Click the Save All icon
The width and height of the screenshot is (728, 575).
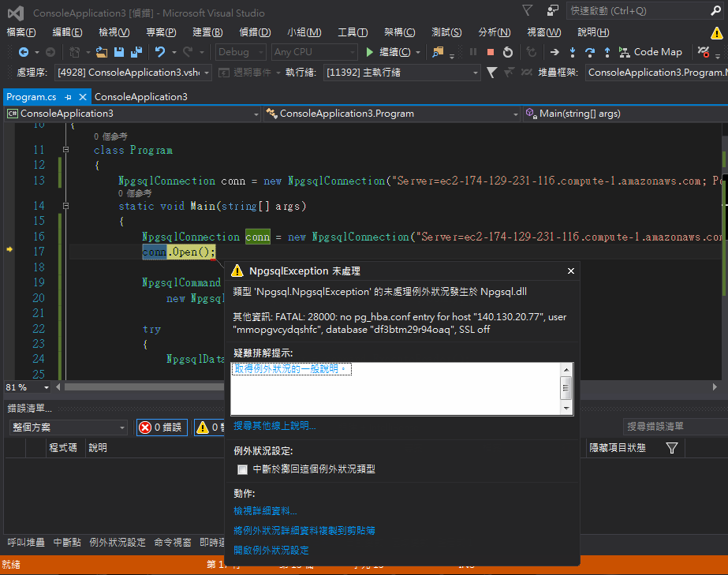[136, 52]
